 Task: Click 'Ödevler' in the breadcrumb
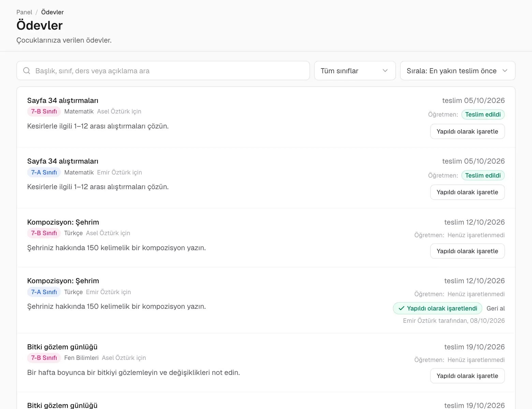point(53,12)
